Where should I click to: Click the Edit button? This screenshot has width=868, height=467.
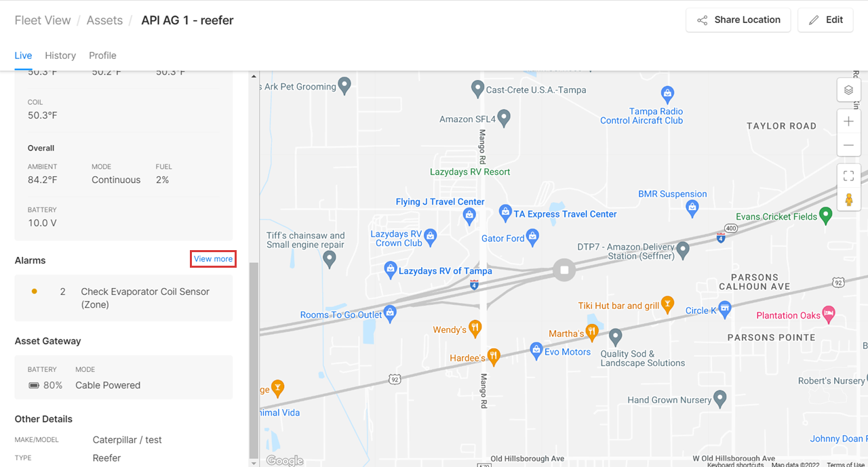[825, 20]
